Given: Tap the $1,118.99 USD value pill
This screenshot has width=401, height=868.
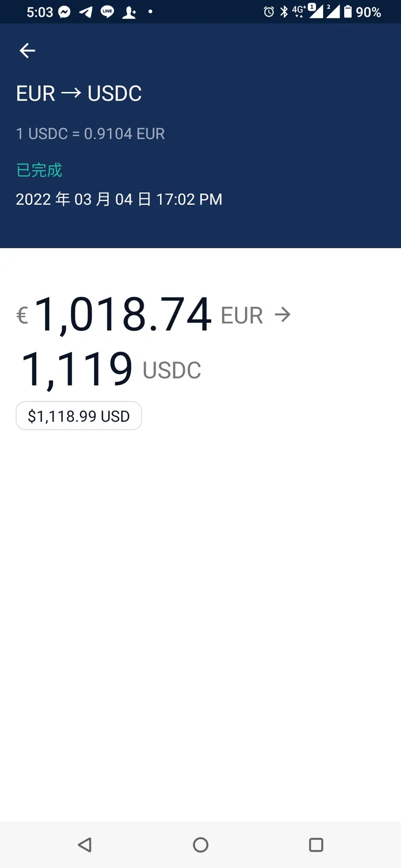Looking at the screenshot, I should (79, 416).
